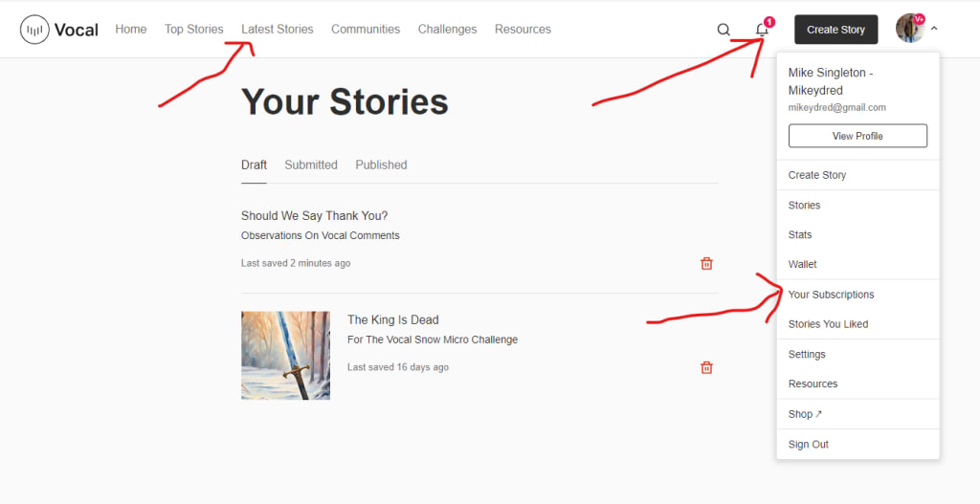Click the profile avatar picture
This screenshot has height=504, width=980.
tap(910, 29)
